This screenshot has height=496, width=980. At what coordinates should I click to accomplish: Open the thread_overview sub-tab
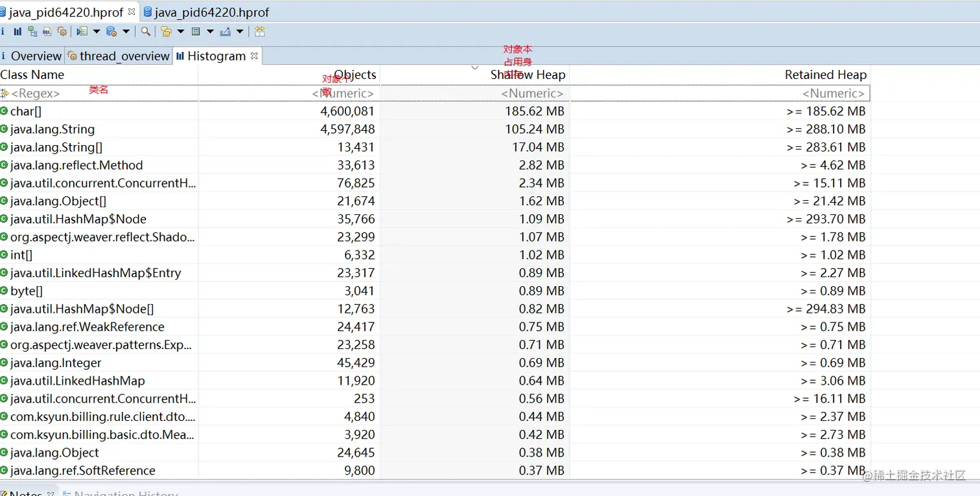coord(119,56)
